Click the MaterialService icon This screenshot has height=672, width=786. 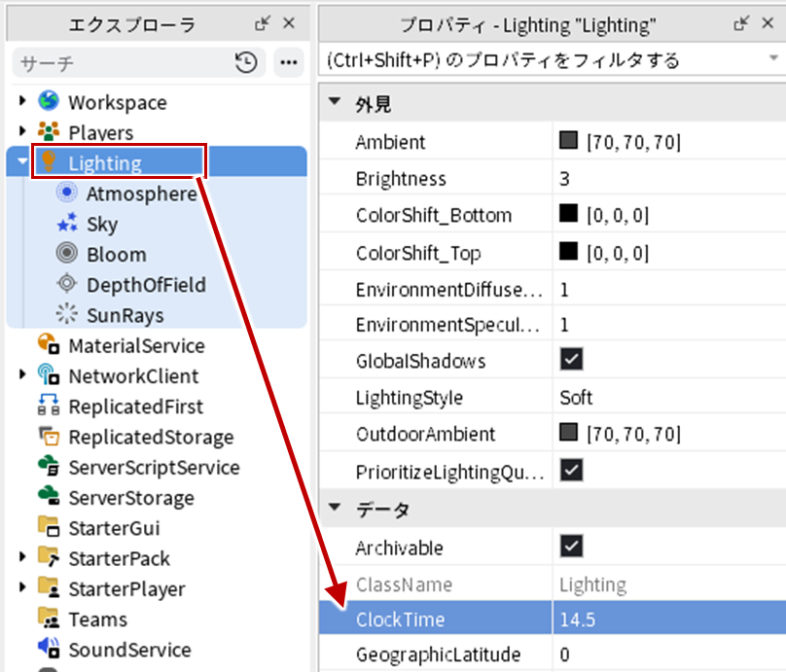click(49, 344)
